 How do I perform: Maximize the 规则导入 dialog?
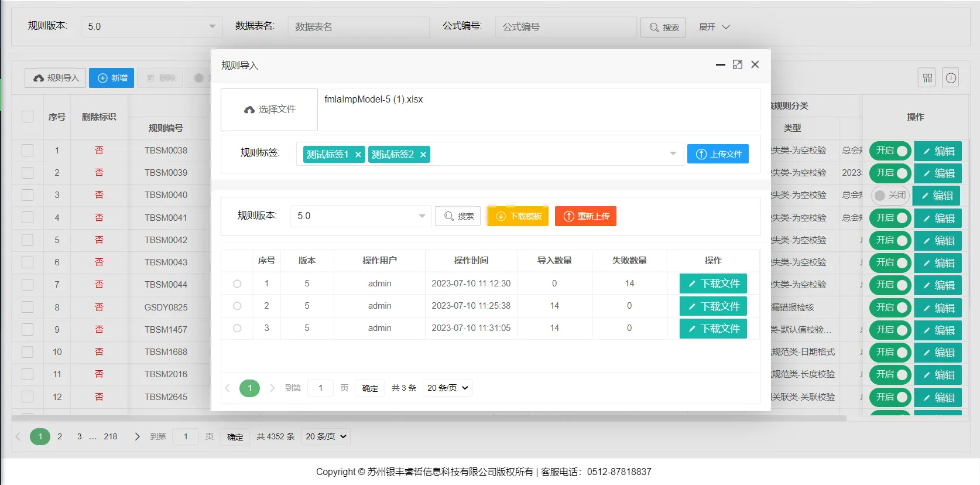pyautogui.click(x=738, y=64)
